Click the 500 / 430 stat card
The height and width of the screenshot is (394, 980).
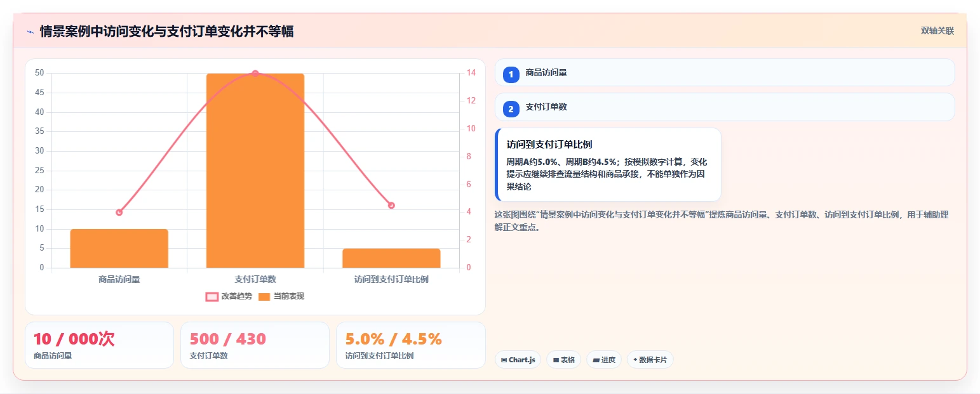(x=255, y=345)
